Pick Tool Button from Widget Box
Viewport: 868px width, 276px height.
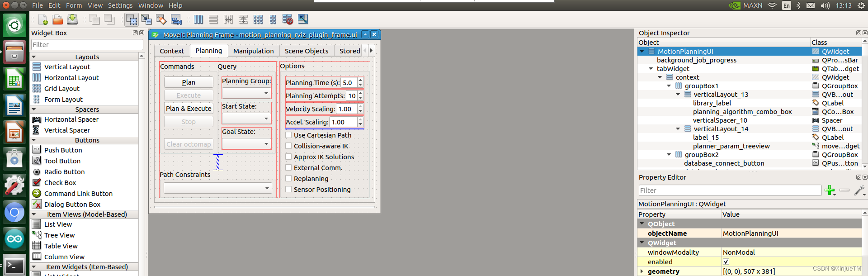[x=62, y=161]
